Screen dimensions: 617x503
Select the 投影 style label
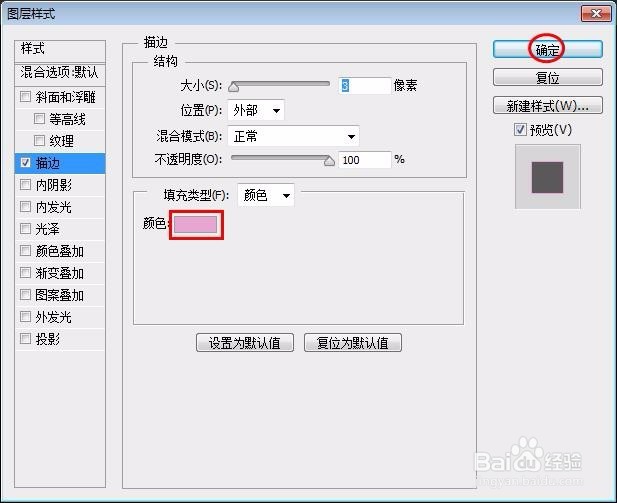(48, 339)
